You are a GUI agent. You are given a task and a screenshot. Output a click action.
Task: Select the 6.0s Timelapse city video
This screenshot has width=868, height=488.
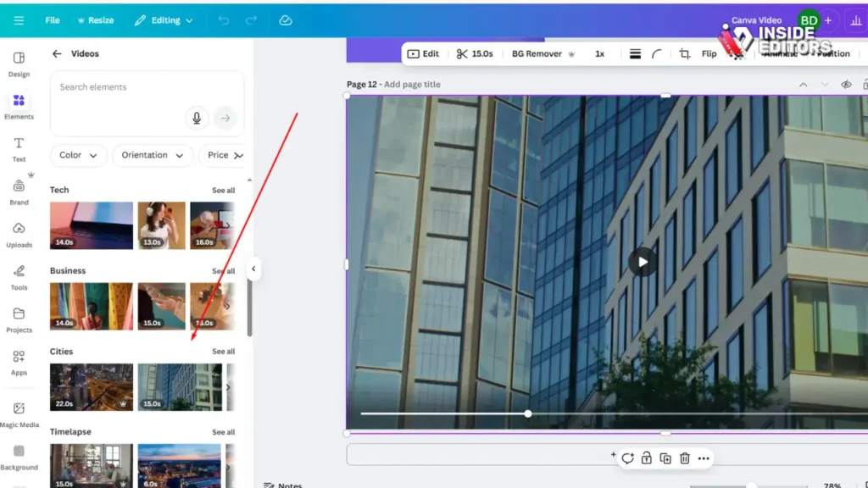[180, 465]
